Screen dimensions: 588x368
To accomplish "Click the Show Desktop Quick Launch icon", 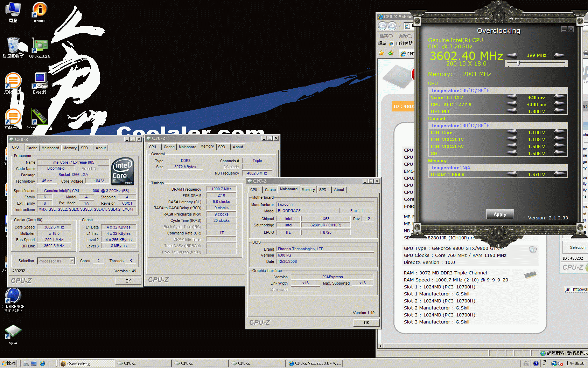I will (34, 363).
